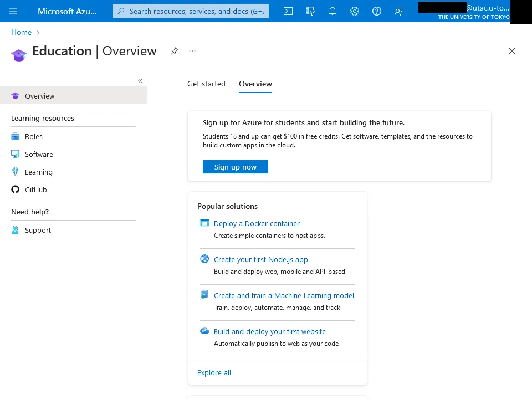Image resolution: width=532 pixels, height=399 pixels.
Task: Select the Overview tab
Action: tap(255, 84)
